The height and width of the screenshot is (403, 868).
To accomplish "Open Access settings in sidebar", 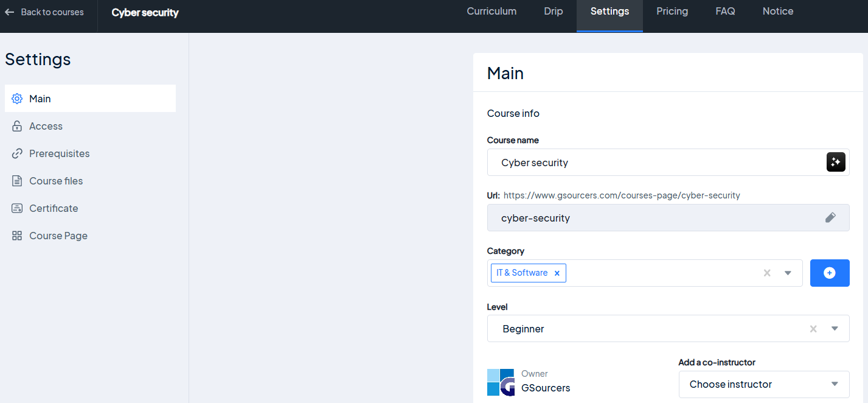I will click(46, 126).
